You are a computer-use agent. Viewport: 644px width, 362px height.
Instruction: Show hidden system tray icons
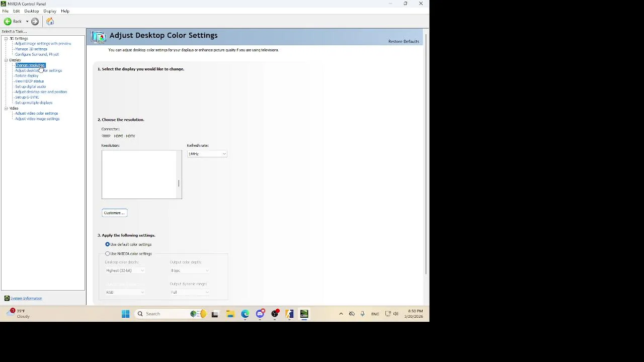tap(341, 314)
